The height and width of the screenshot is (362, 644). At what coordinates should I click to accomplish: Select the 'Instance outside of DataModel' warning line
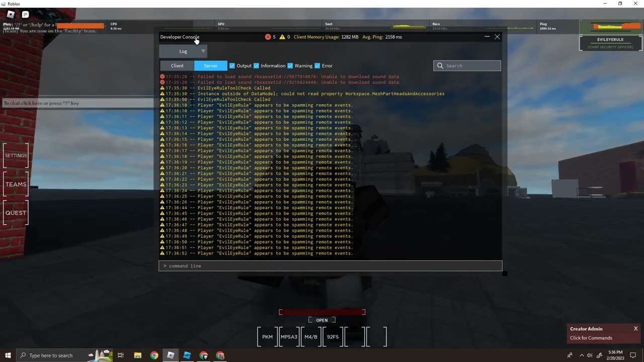point(302,94)
